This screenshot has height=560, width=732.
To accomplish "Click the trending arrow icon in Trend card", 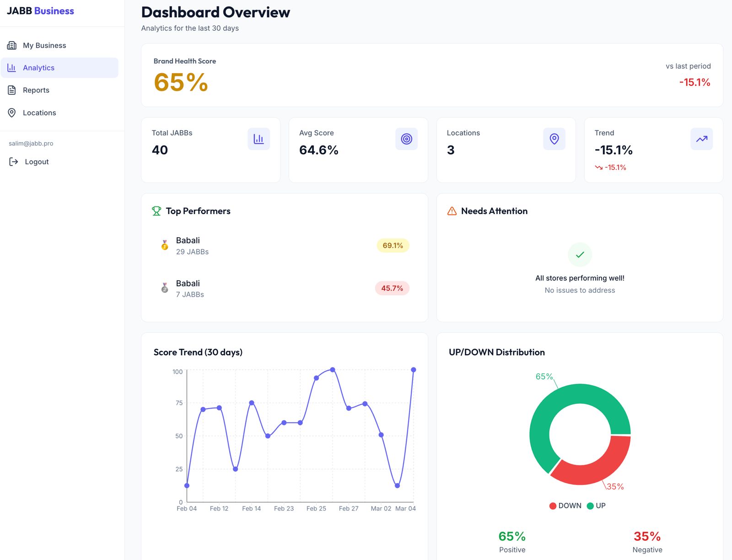I will (x=701, y=139).
